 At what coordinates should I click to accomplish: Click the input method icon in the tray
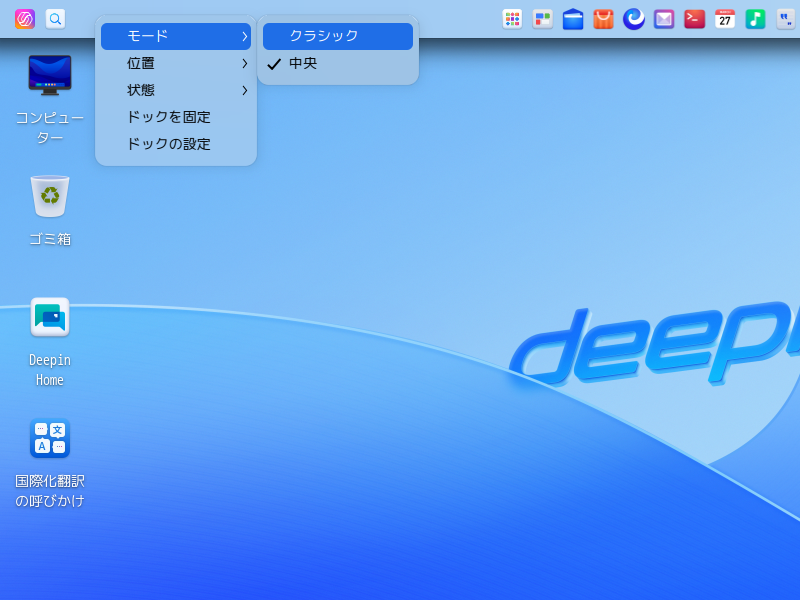(x=785, y=19)
